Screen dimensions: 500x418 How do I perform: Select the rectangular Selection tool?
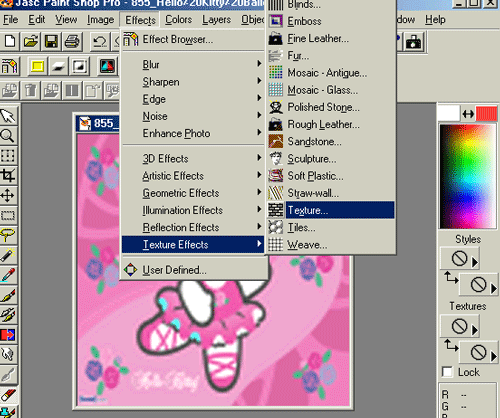tap(8, 216)
